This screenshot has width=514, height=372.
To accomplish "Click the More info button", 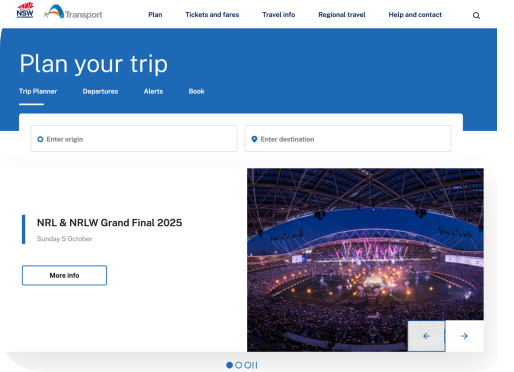I will click(64, 275).
